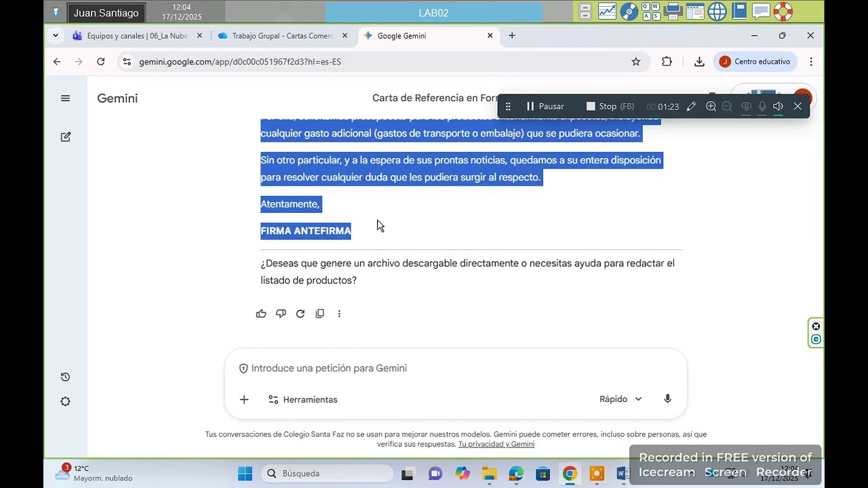The width and height of the screenshot is (868, 488).
Task: Pause the screen recording
Action: 545,106
